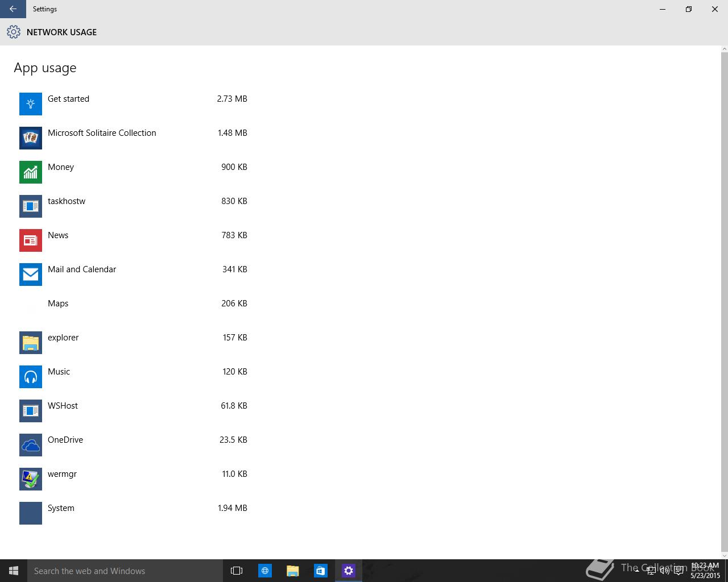Click the 120 KB usage value
This screenshot has width=728, height=582.
tap(235, 372)
